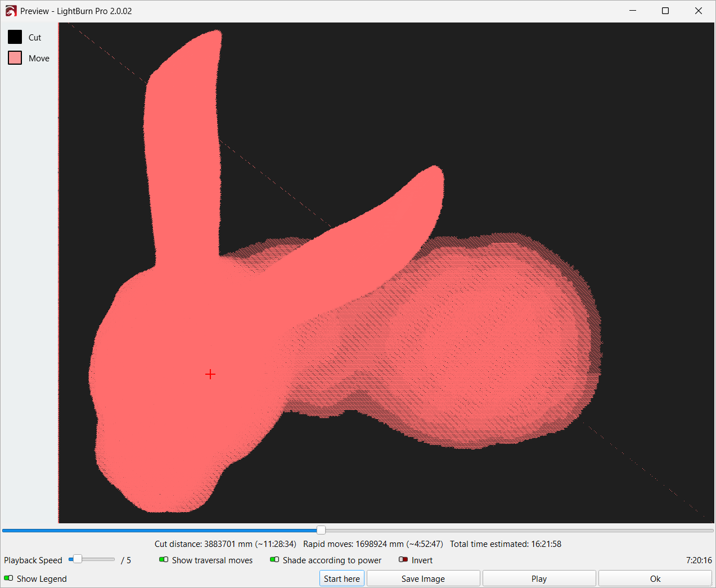
Task: Enable the Invert toggle
Action: coord(403,560)
